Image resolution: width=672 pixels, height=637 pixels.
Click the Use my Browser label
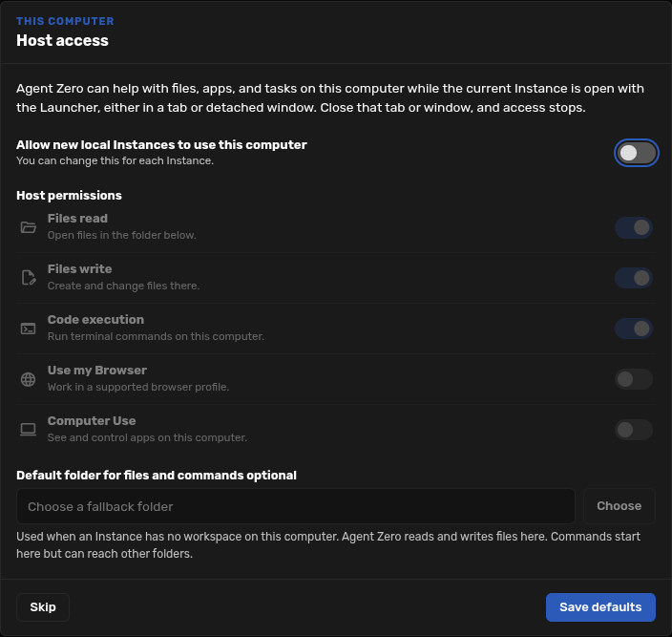(x=97, y=371)
